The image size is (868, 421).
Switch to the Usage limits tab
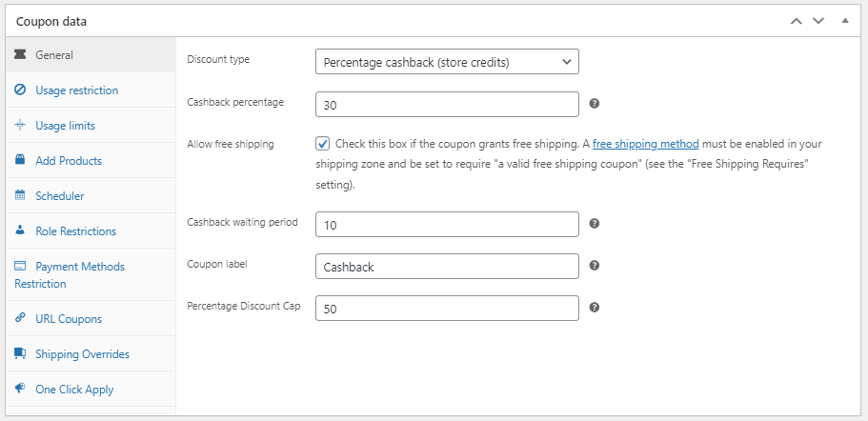coord(65,126)
